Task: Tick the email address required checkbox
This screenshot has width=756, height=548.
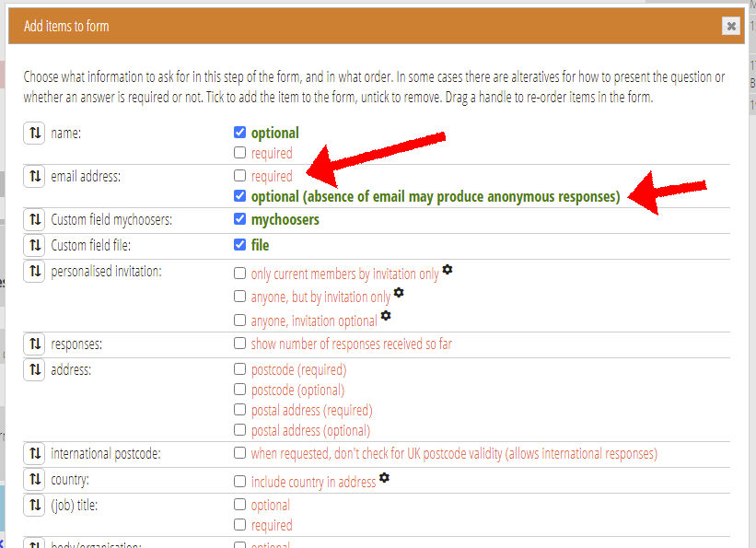Action: tap(239, 175)
